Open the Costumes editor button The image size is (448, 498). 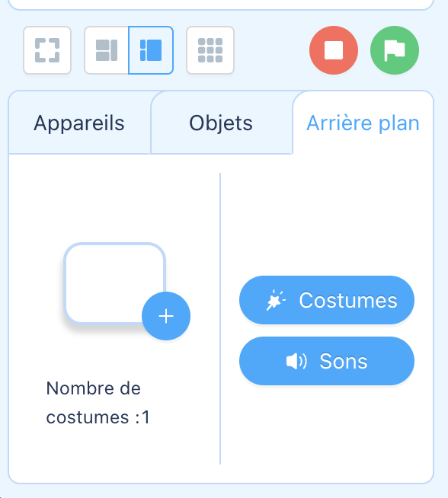(x=327, y=300)
